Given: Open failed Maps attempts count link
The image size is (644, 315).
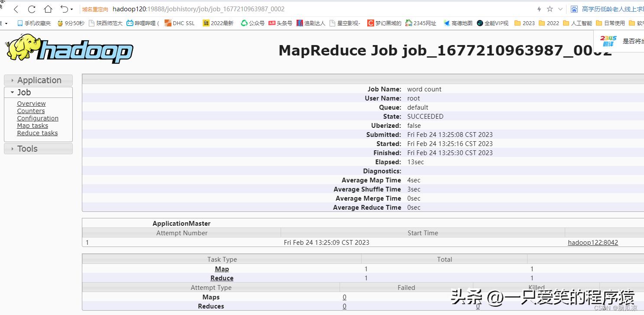Looking at the screenshot, I should (x=344, y=297).
